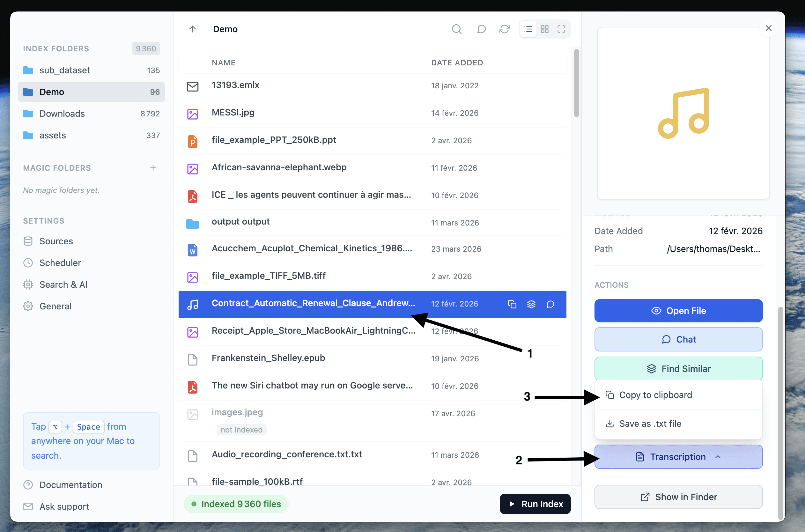Add a magic folder with plus icon
The height and width of the screenshot is (532, 805).
tap(153, 168)
